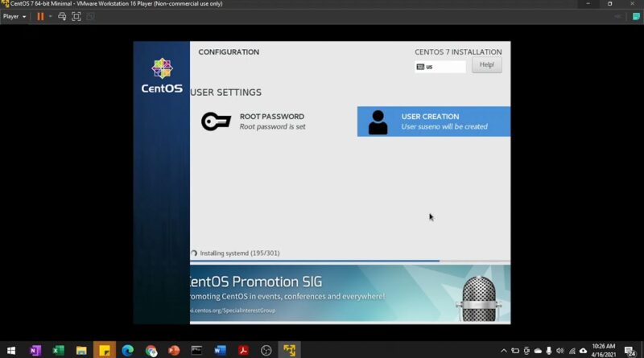This screenshot has width=644, height=358.
Task: Open ROOT PASSWORD settings
Action: pos(274,121)
